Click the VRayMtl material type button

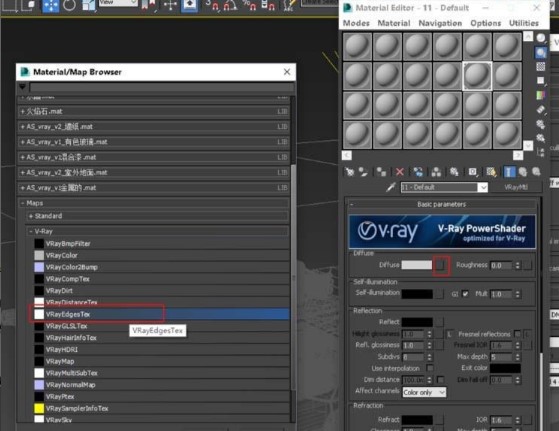pyautogui.click(x=516, y=187)
